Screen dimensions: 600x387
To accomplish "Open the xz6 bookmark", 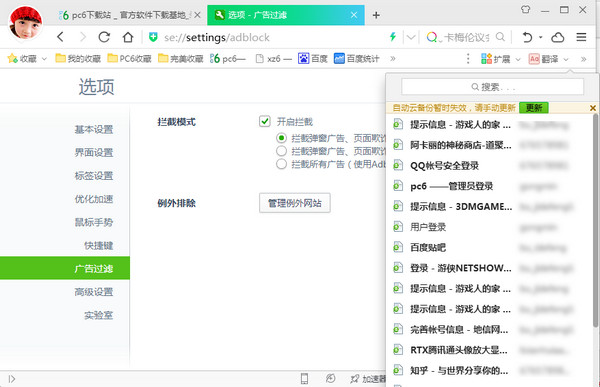I will (x=274, y=59).
